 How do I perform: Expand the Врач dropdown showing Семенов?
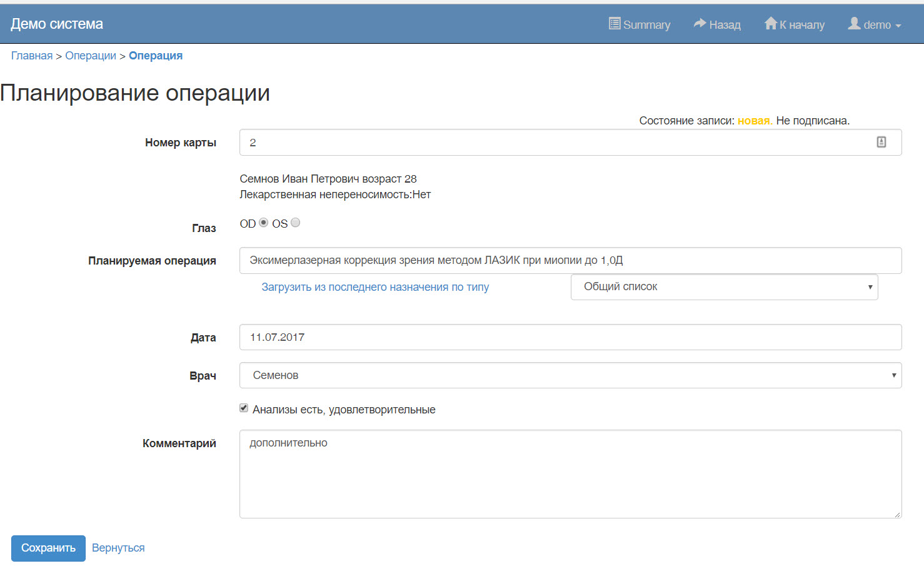point(570,375)
